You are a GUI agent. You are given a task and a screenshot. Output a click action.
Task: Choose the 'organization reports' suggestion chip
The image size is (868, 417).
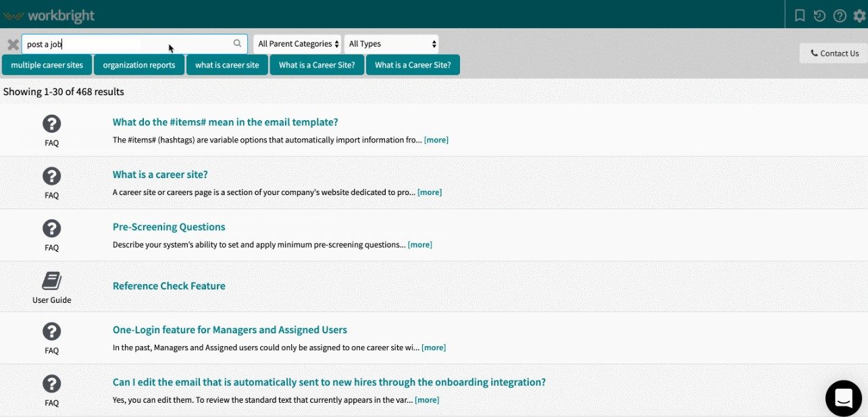click(139, 65)
